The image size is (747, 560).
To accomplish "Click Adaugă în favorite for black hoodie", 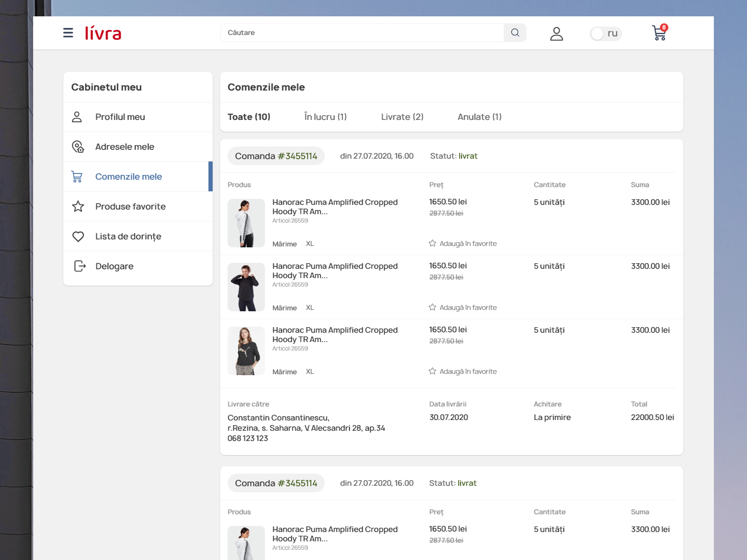I will point(463,307).
